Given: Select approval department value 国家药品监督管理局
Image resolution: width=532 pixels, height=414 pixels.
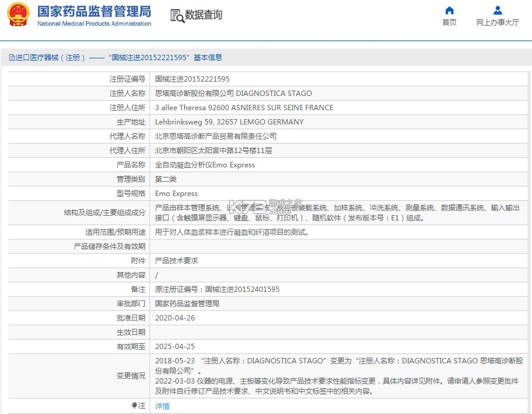Looking at the screenshot, I should 187,304.
